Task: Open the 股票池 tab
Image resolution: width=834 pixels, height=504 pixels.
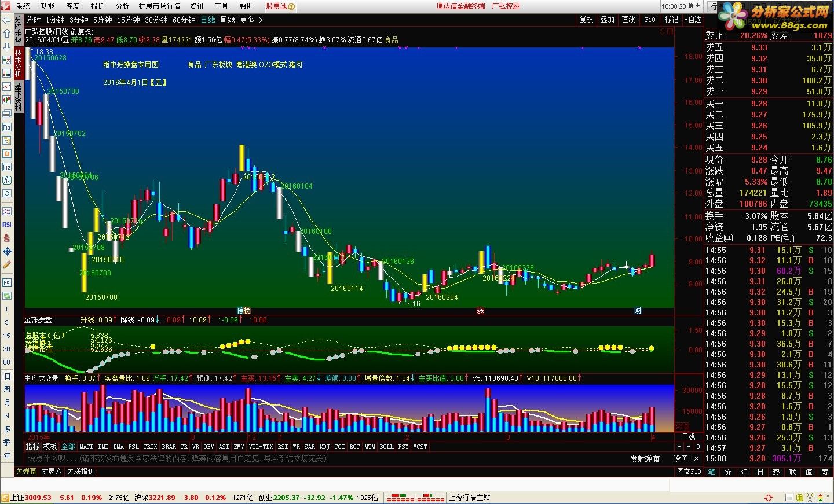Action: coord(280,6)
